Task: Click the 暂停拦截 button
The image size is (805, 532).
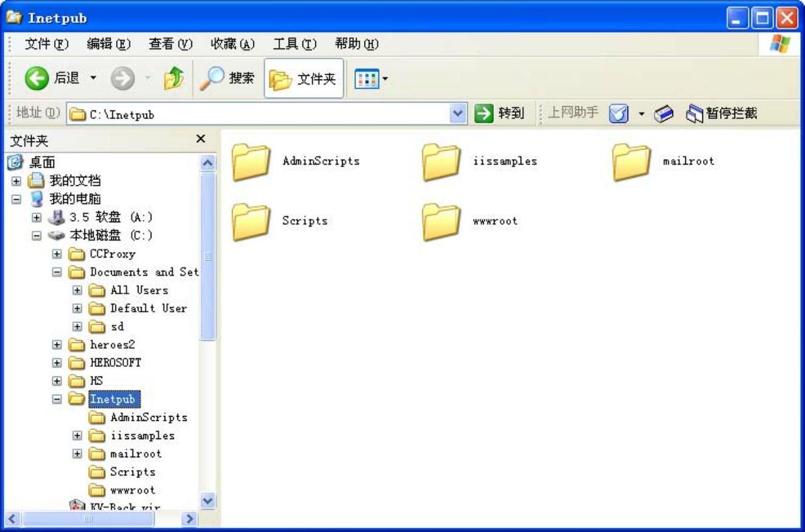Action: pos(721,113)
